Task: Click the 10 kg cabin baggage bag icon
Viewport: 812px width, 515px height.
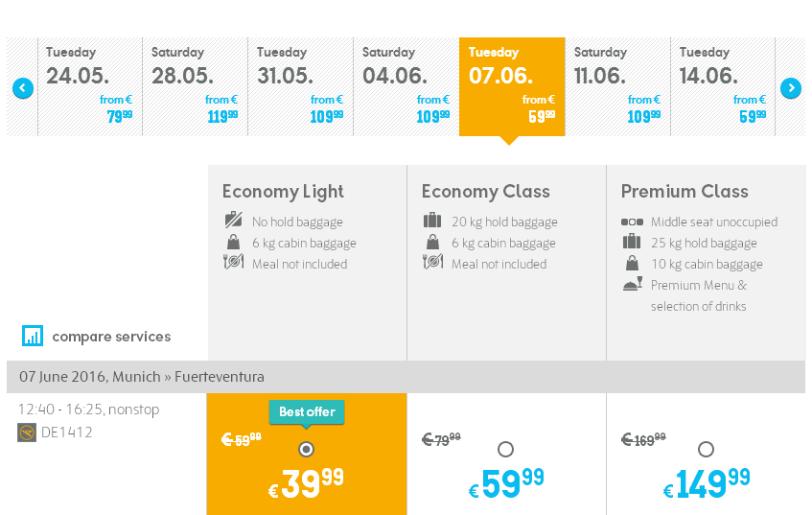Action: (x=632, y=263)
